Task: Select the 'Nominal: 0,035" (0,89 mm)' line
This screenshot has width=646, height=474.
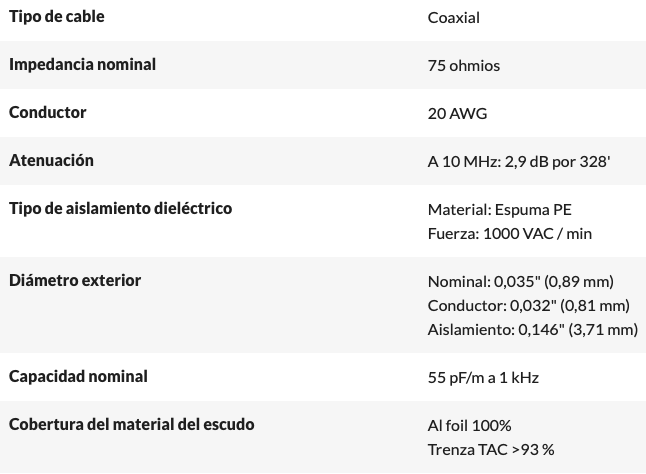Action: [520, 282]
